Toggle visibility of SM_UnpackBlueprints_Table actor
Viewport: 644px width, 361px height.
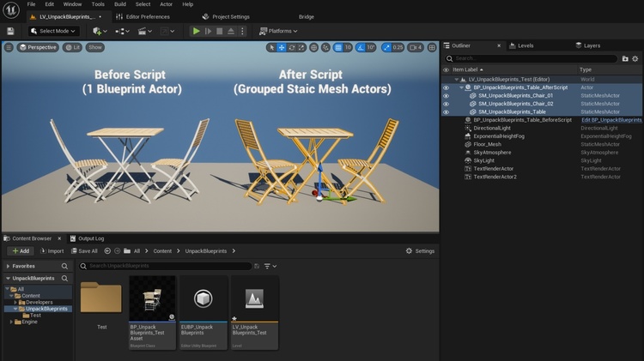pos(446,111)
